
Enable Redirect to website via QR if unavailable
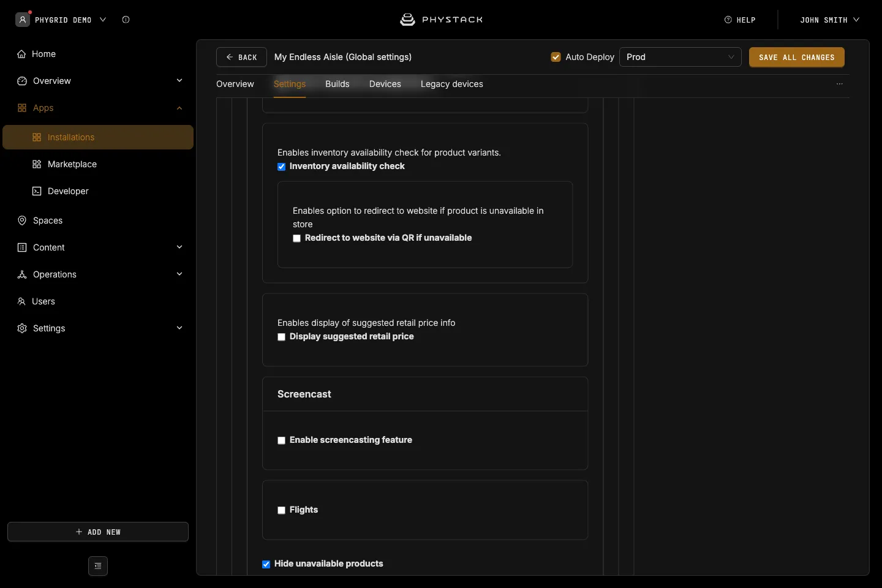tap(297, 238)
